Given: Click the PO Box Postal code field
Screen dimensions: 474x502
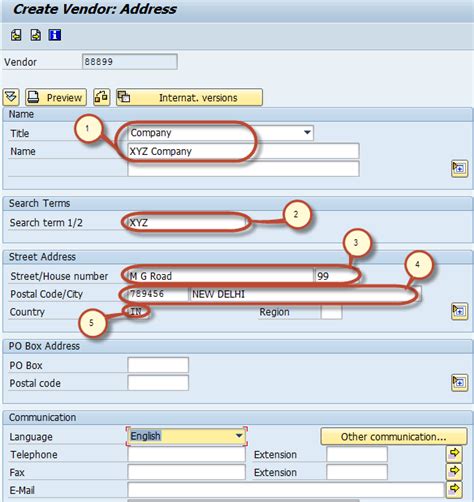Looking at the screenshot, I should click(158, 383).
